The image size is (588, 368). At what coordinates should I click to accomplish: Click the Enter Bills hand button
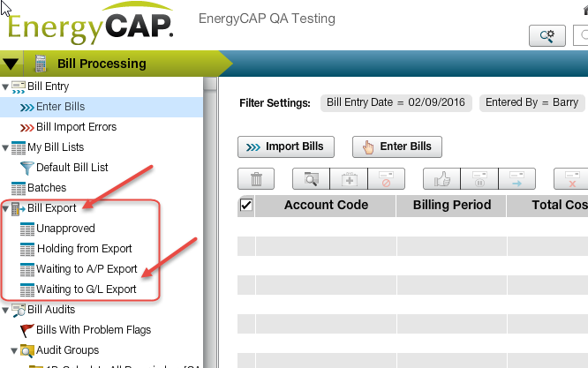tap(397, 146)
